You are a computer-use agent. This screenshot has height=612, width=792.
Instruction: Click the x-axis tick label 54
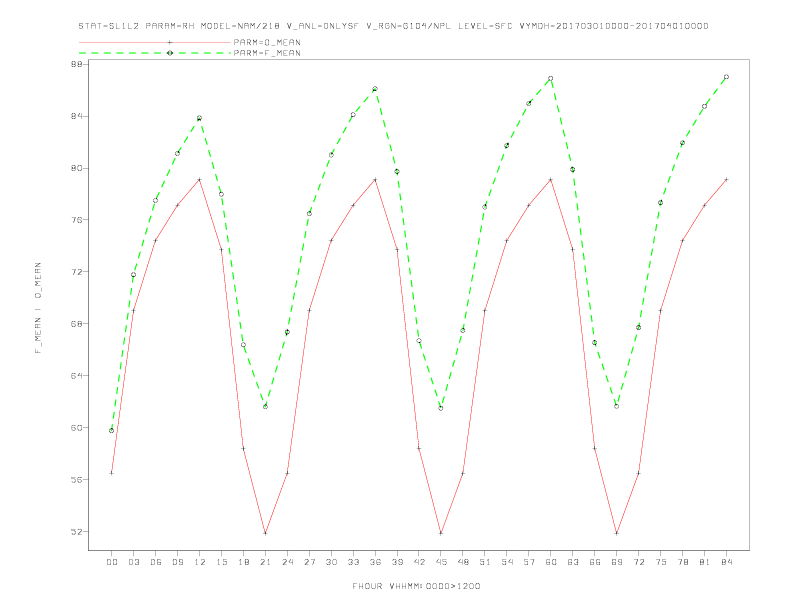507,562
